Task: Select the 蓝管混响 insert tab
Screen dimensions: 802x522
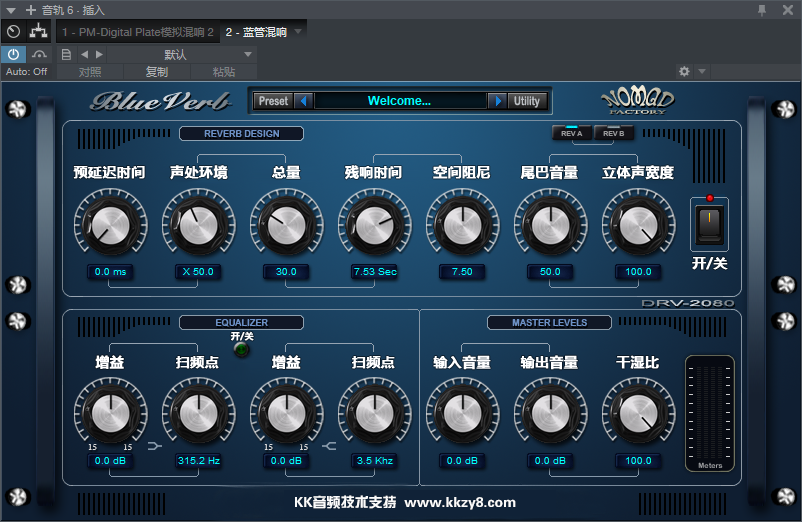Action: tap(256, 32)
